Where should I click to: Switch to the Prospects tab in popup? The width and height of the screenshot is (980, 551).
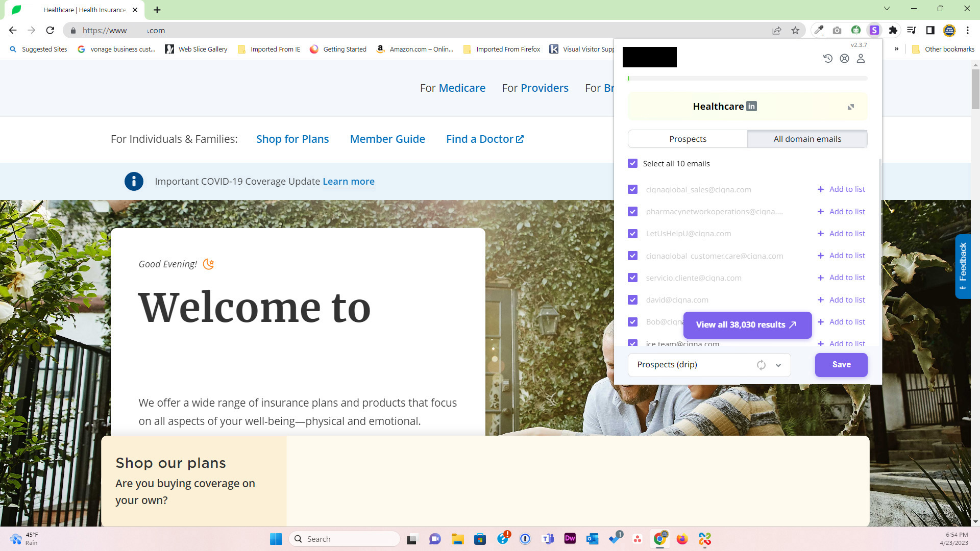688,139
